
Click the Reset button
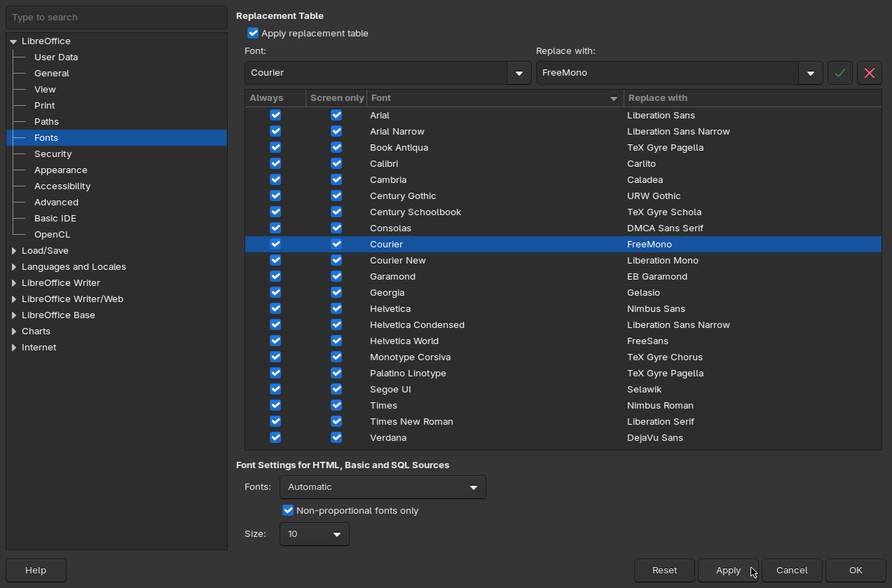[664, 570]
